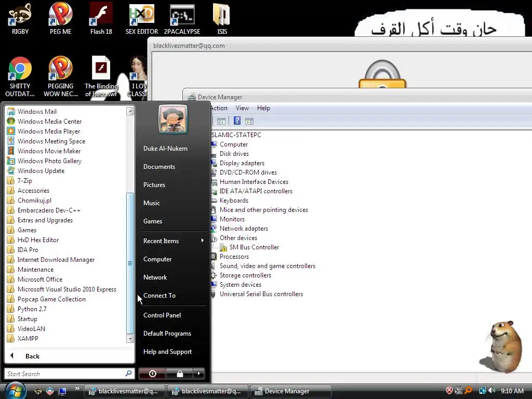
Task: Click the red security alert tray icon
Action: tap(449, 391)
